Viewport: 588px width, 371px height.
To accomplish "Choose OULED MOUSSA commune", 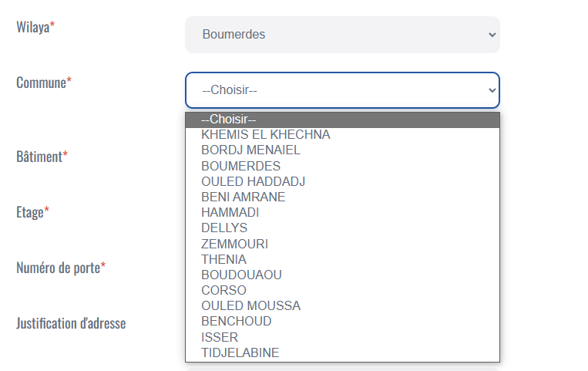I will [x=250, y=305].
